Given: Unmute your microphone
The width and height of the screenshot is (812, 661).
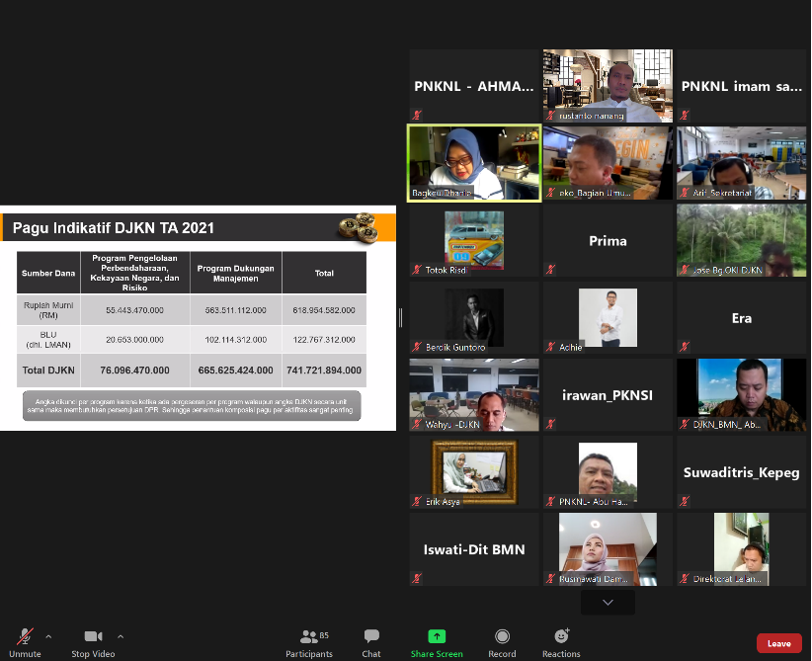Looking at the screenshot, I should (x=25, y=637).
